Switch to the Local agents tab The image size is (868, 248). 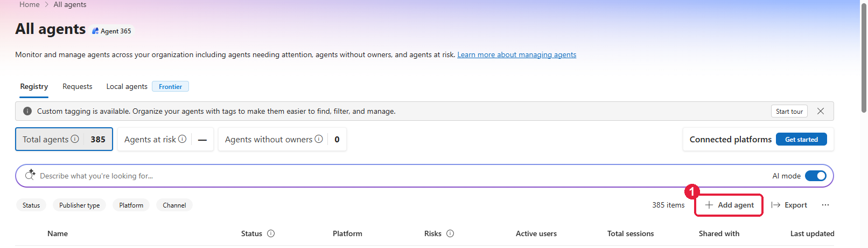[x=127, y=86]
